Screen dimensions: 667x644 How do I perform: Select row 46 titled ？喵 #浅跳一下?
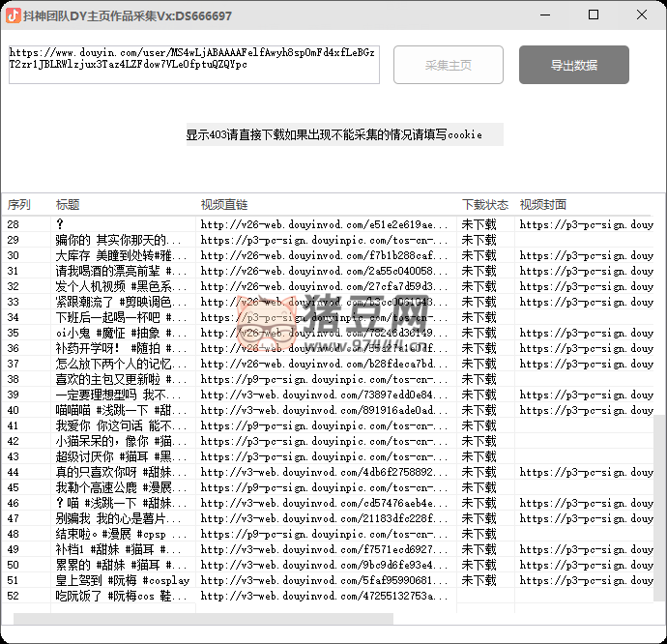(327, 503)
